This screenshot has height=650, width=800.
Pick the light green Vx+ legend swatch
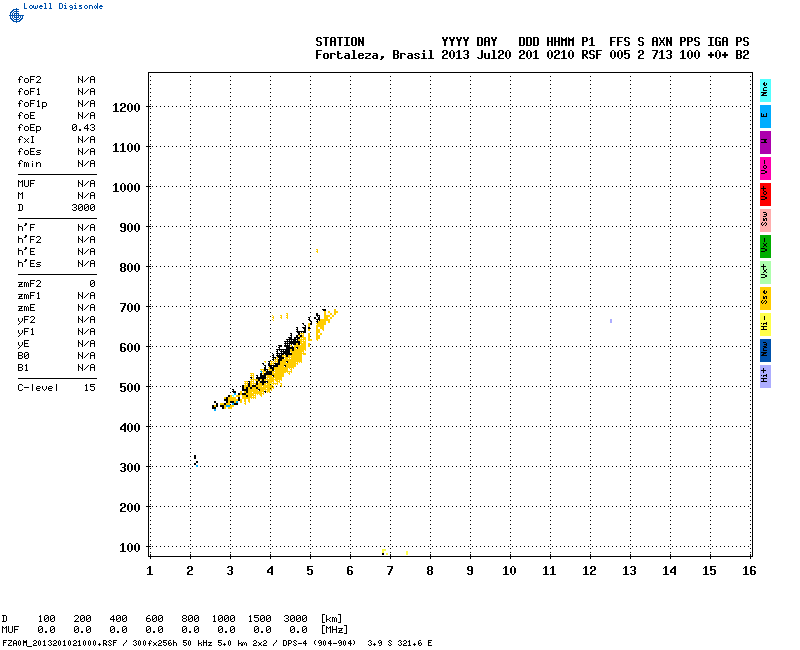click(x=765, y=272)
